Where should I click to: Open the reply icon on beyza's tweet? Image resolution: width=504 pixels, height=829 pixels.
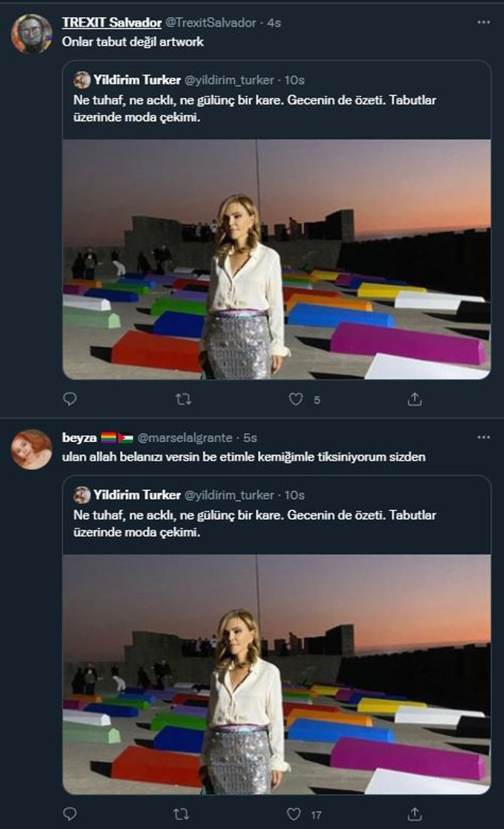pos(70,814)
